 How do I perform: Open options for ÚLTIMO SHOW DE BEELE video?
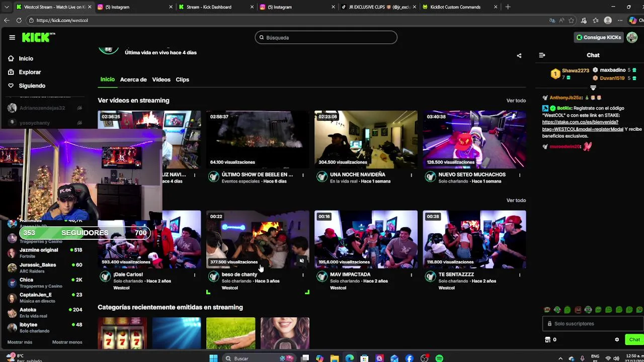click(x=303, y=175)
